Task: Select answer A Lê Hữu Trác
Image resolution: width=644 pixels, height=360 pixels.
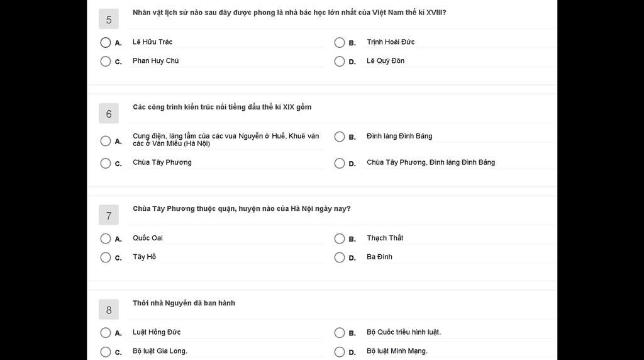Action: pos(106,42)
